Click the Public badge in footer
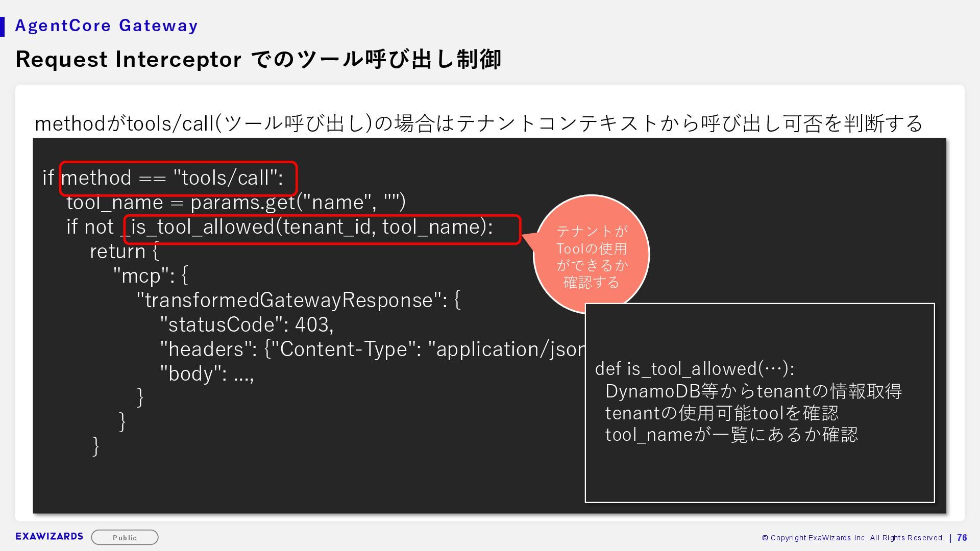This screenshot has width=980, height=551. tap(125, 537)
